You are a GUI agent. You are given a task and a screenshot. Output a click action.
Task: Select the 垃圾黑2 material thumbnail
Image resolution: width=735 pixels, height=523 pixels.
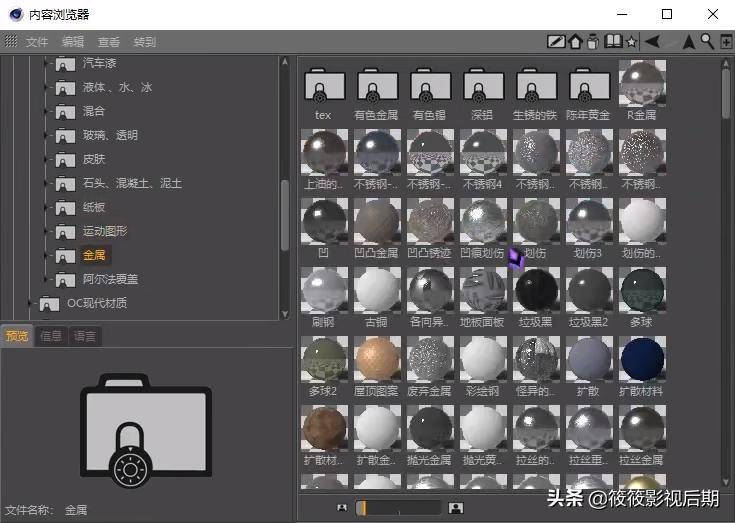[589, 290]
